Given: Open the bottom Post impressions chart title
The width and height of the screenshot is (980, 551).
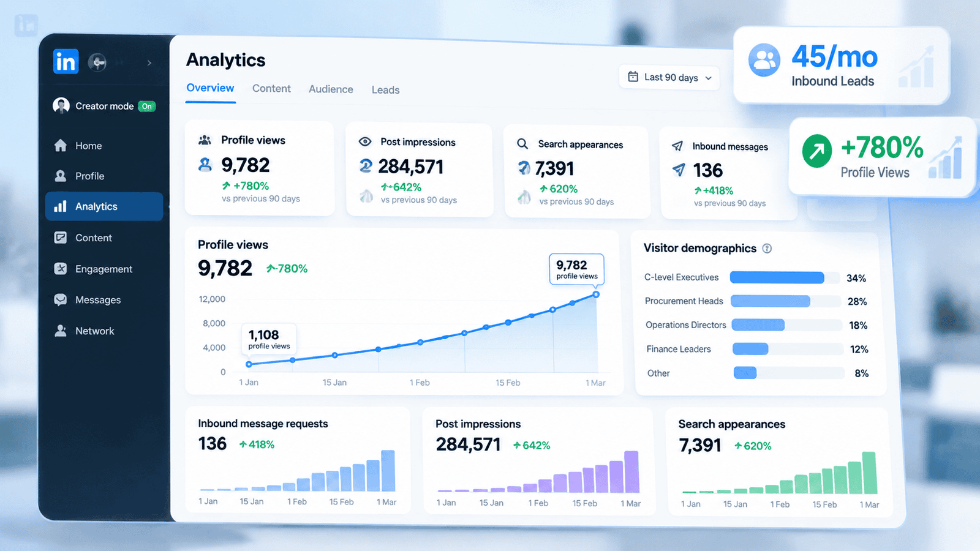Looking at the screenshot, I should tap(478, 424).
